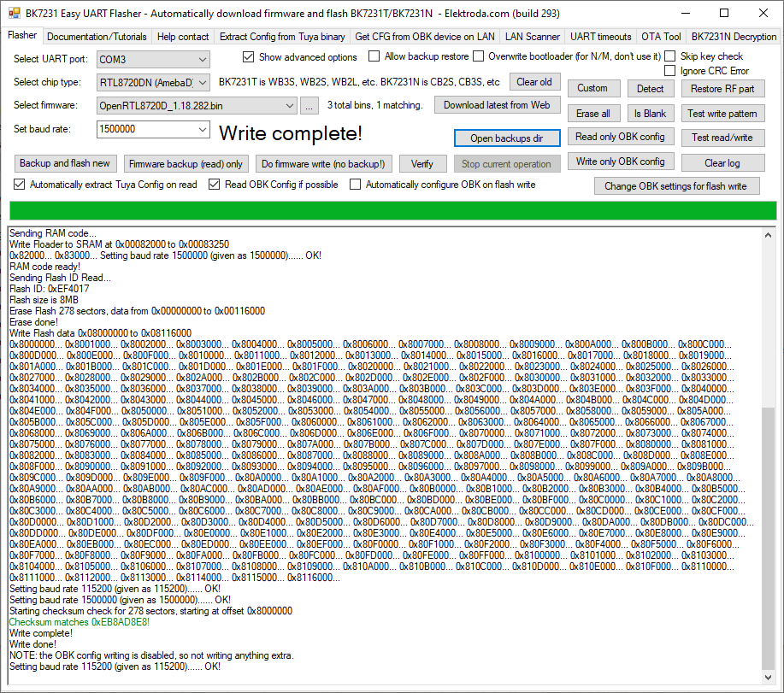The height and width of the screenshot is (693, 784).
Task: Click the Erase all button
Action: [x=593, y=114]
